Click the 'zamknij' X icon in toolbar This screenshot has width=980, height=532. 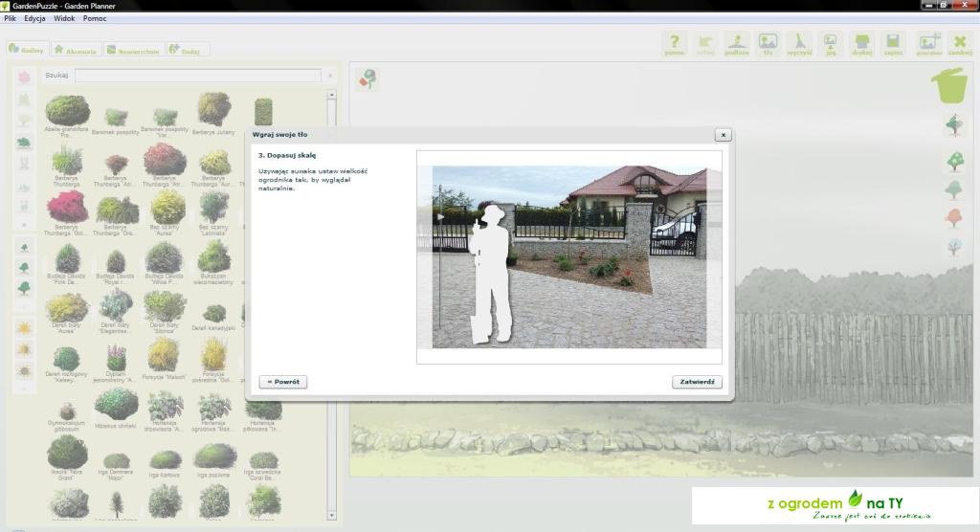[x=960, y=44]
